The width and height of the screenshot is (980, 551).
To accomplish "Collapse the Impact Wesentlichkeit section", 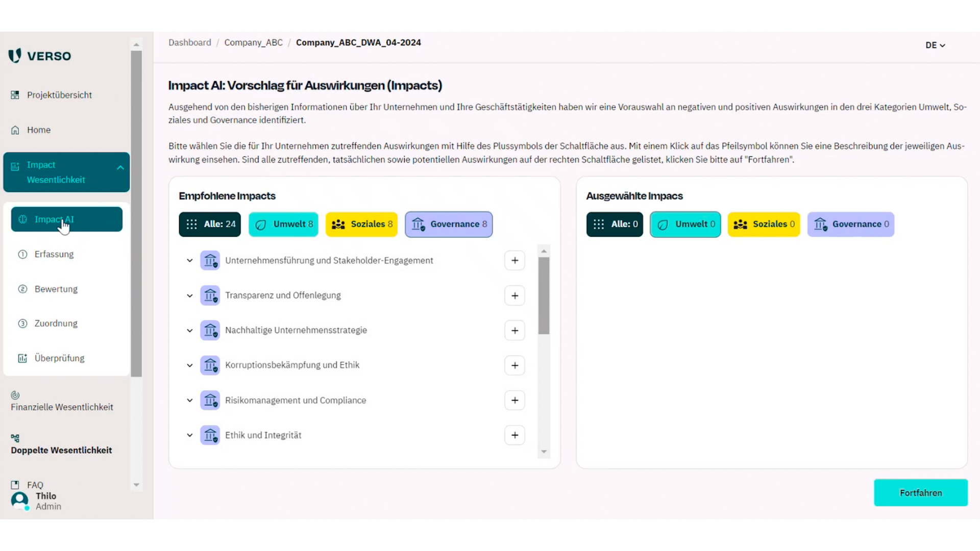I will tap(120, 167).
